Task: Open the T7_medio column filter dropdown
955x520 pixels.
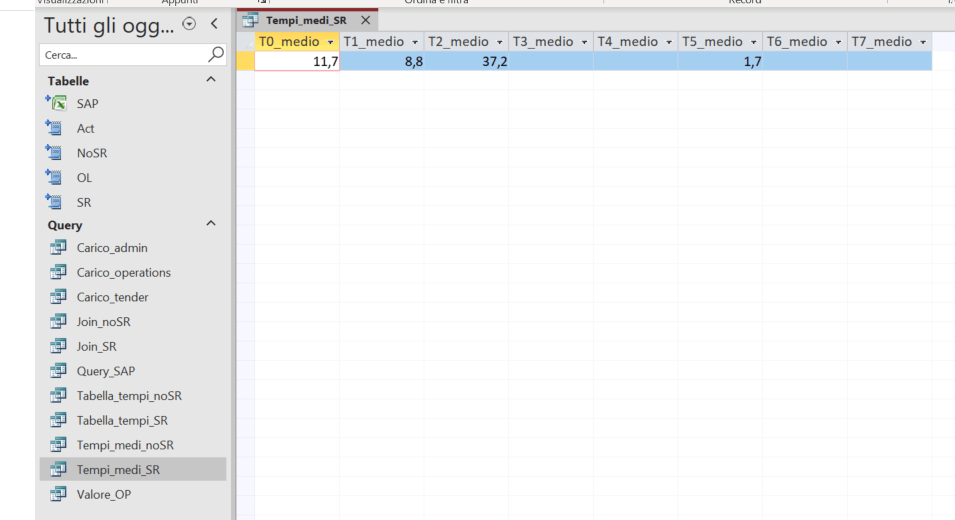Action: pos(923,42)
